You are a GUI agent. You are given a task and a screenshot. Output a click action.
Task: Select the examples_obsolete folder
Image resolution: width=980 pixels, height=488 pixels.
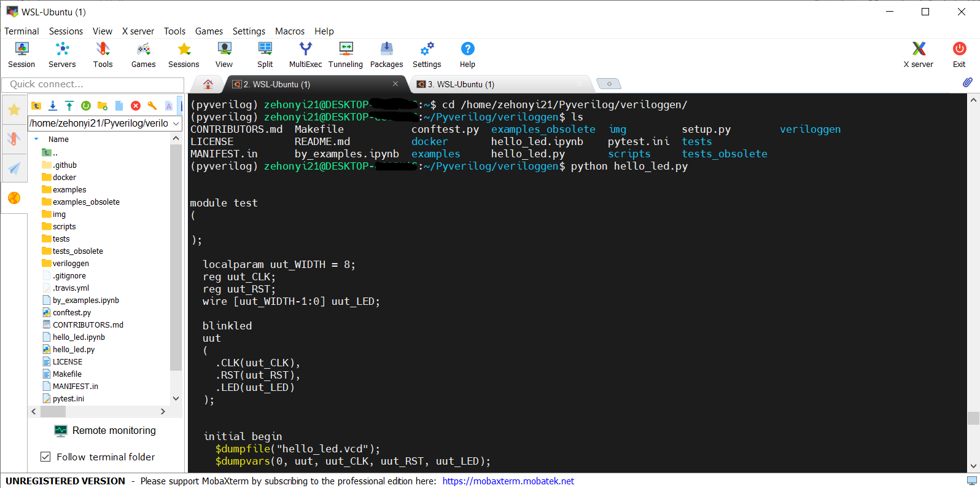point(86,202)
